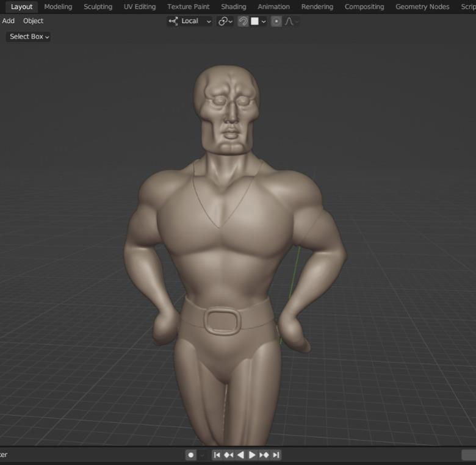
Task: Open the Modeling workspace tab
Action: point(59,7)
